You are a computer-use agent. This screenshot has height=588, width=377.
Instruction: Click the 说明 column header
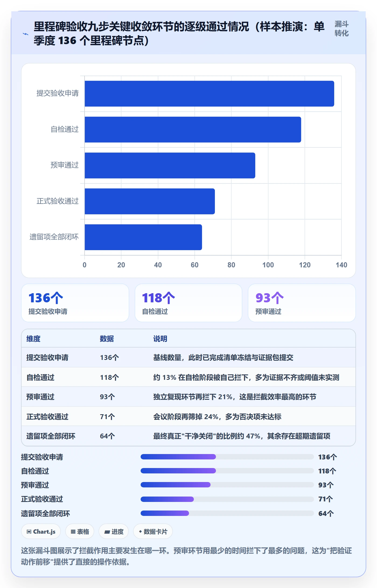pos(160,339)
